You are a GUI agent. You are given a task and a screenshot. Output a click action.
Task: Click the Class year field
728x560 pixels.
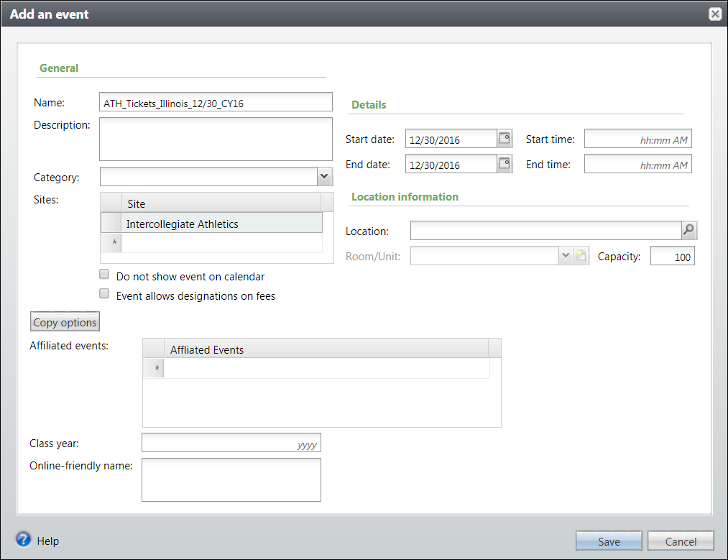tap(231, 444)
